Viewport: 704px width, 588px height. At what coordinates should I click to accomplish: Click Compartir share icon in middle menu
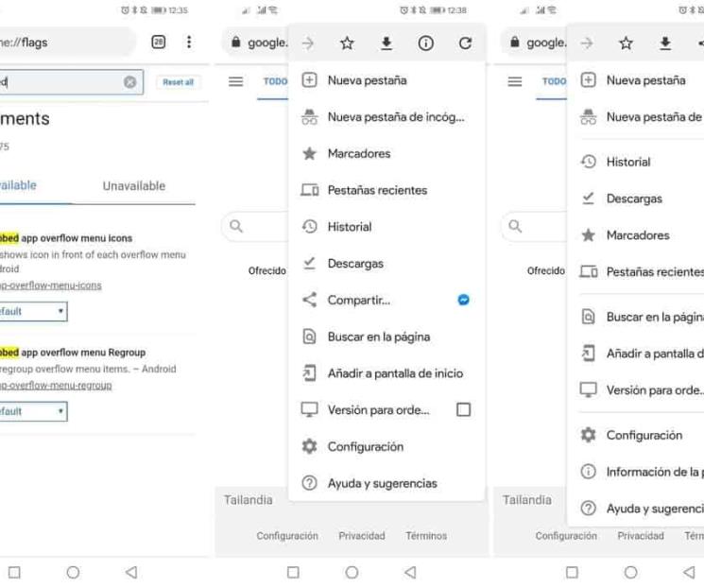click(309, 300)
